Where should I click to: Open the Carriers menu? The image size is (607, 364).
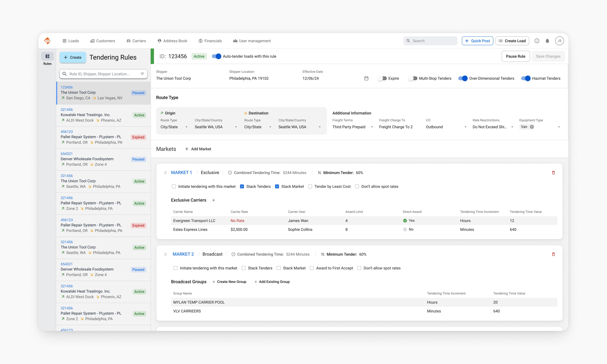[x=136, y=41]
